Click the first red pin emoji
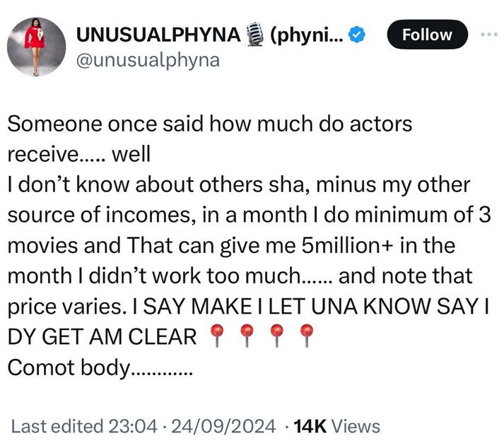The image size is (504, 443). tap(217, 336)
